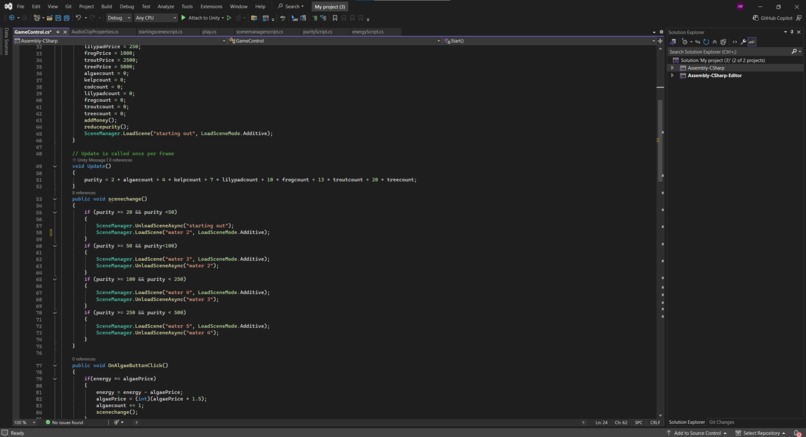Expand the Assembly-CSharp-Editor project node

point(672,76)
